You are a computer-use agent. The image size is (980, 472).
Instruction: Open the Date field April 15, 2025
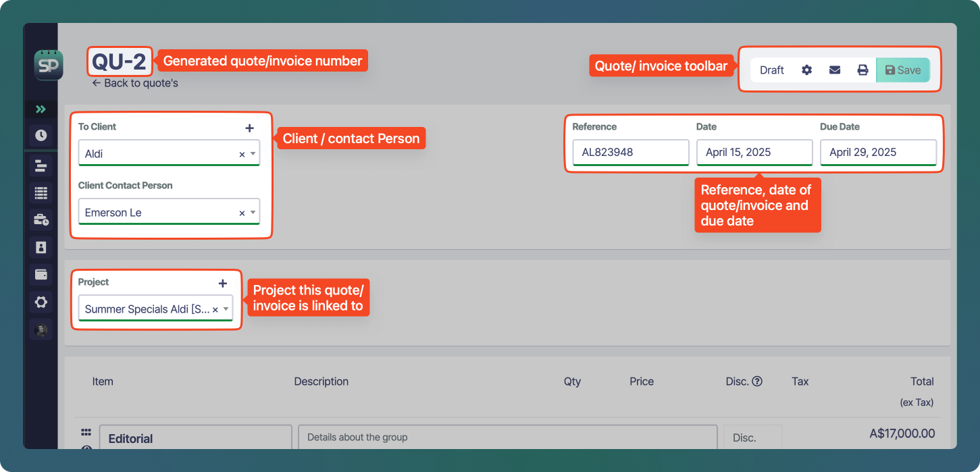[754, 153]
